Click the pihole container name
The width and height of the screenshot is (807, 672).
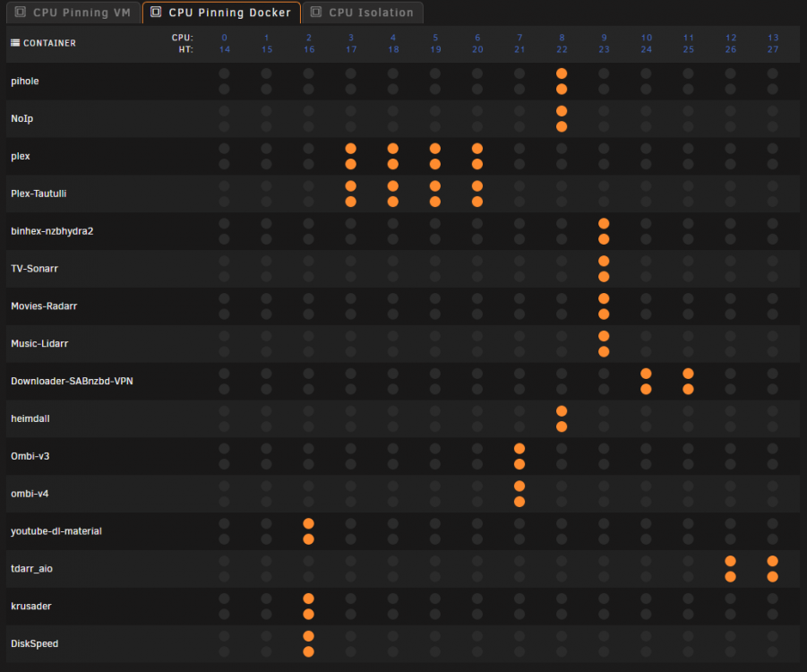(25, 82)
